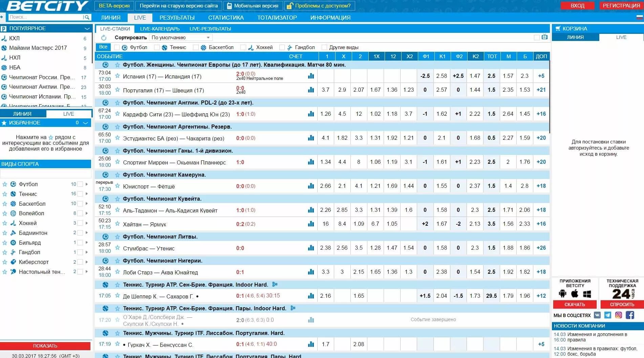Expand Гандбол arrow in sports list

(x=87, y=252)
